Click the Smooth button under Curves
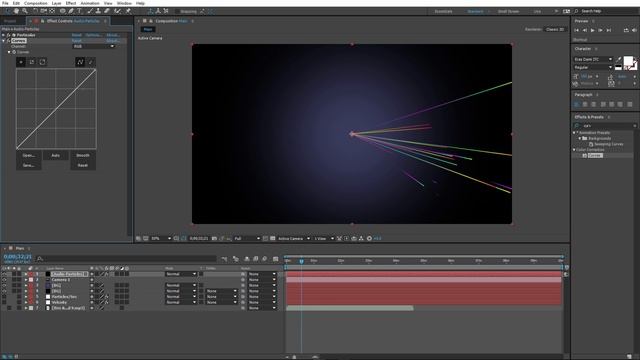 pos(83,156)
